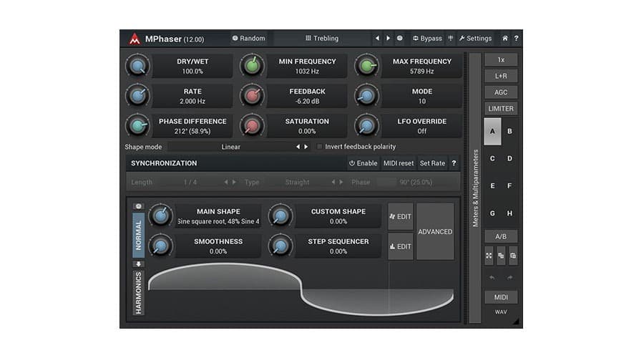Click the home icon in the title bar
The height and width of the screenshot is (358, 644).
pos(504,38)
